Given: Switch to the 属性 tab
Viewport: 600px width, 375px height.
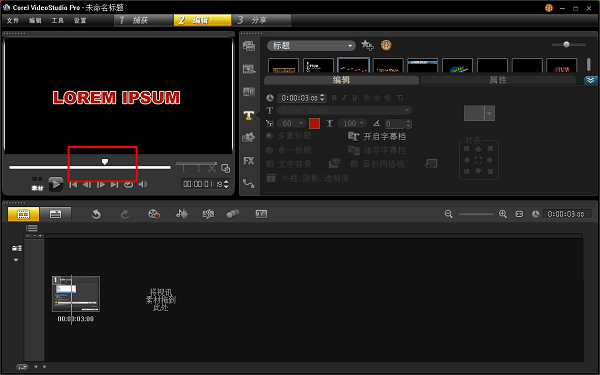Looking at the screenshot, I should tap(498, 80).
